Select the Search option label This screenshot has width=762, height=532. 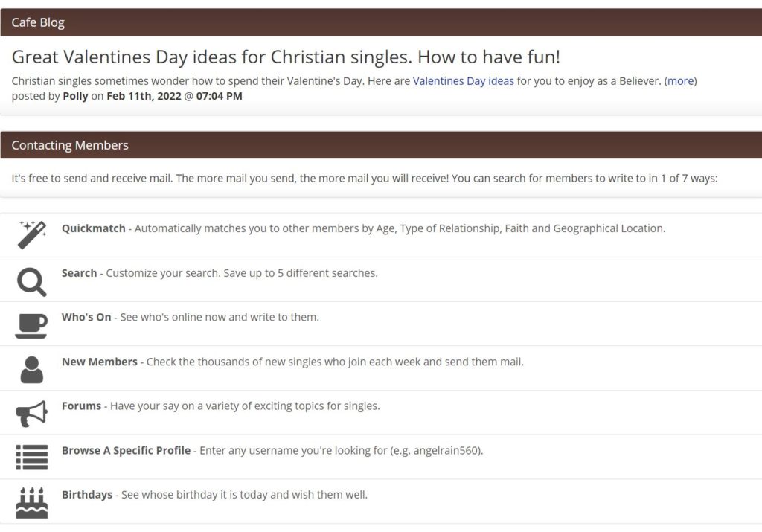tap(79, 273)
